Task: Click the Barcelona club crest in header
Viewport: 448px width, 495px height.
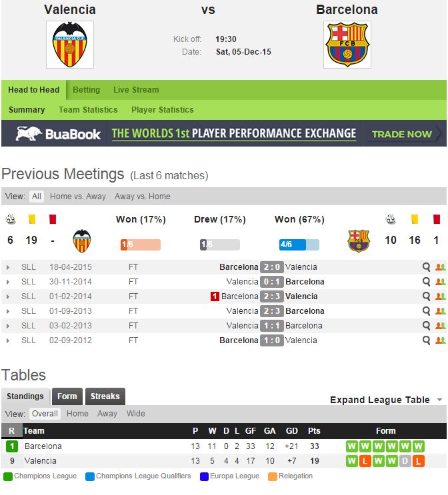Action: click(x=347, y=44)
